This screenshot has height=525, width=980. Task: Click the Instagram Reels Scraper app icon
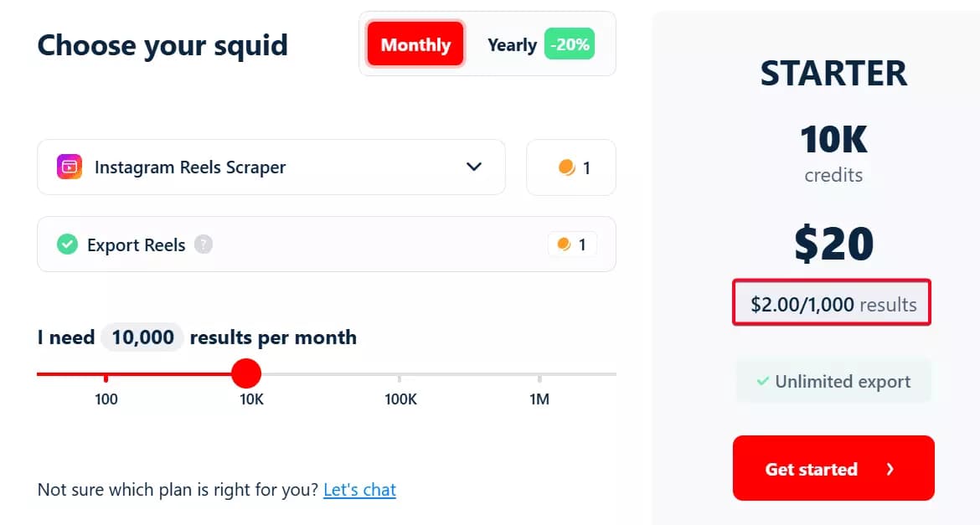click(70, 167)
